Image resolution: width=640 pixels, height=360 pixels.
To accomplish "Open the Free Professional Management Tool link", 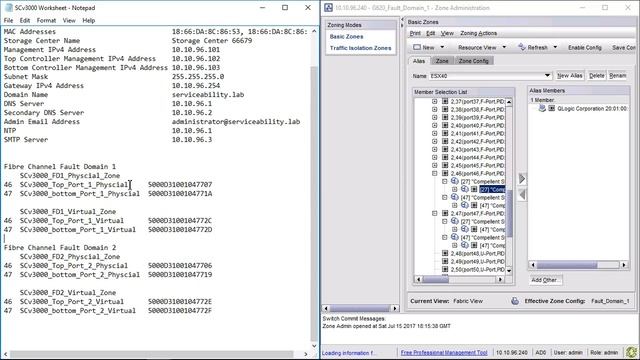I will tap(444, 352).
